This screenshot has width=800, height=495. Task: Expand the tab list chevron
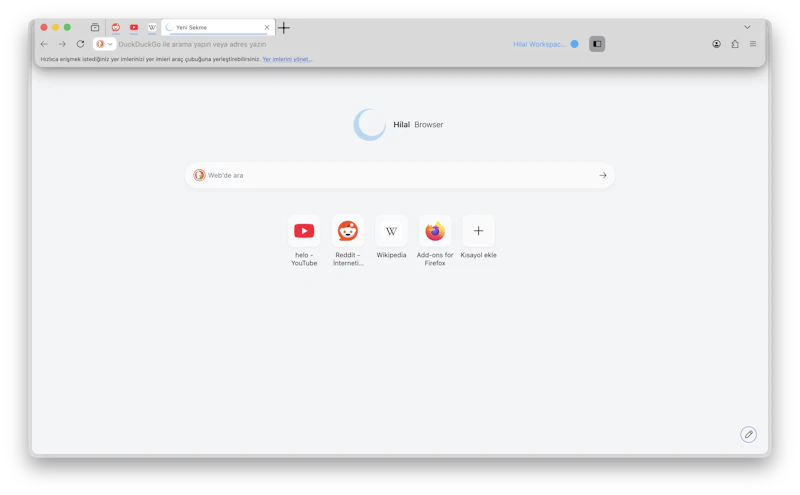point(747,27)
